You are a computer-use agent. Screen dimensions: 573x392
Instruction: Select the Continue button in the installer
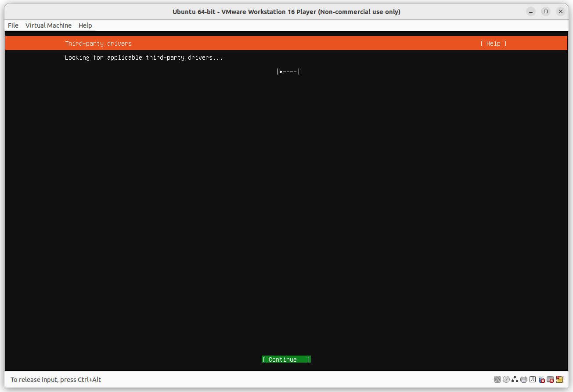(x=286, y=359)
